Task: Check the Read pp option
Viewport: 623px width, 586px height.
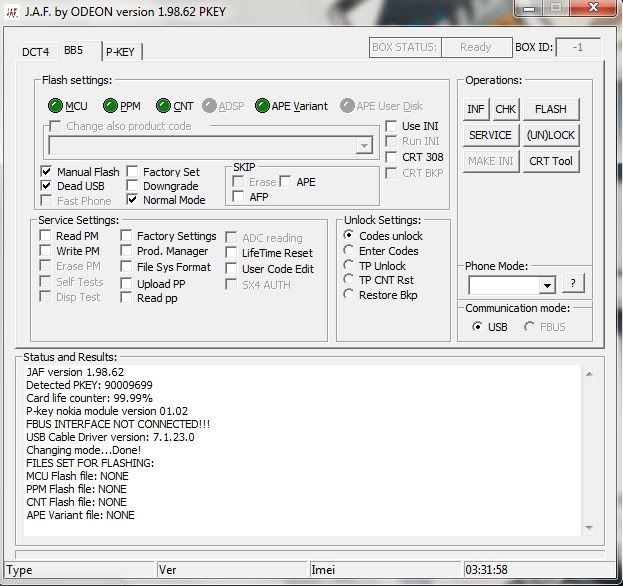Action: click(x=126, y=298)
